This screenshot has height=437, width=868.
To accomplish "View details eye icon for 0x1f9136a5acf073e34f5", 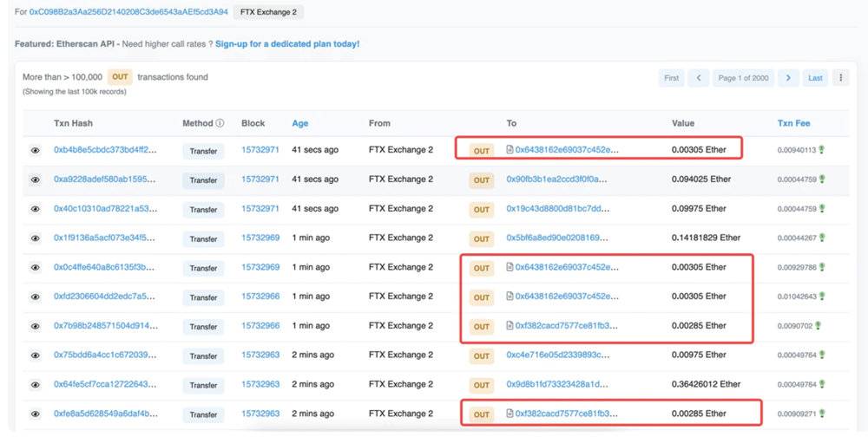I will (36, 238).
